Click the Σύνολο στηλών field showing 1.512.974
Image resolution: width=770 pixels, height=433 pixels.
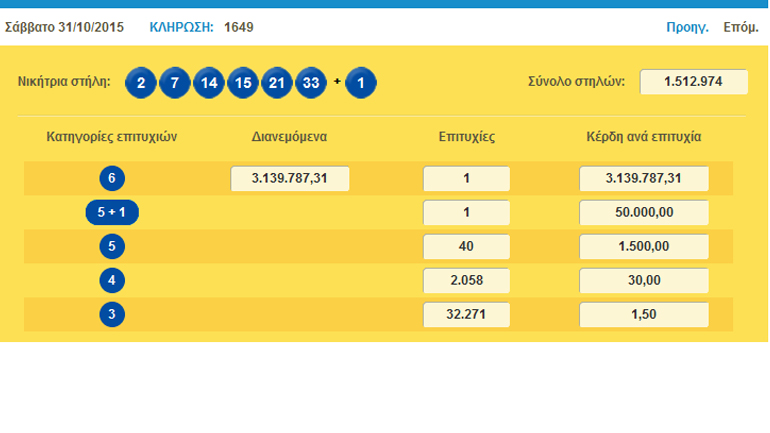pos(694,82)
